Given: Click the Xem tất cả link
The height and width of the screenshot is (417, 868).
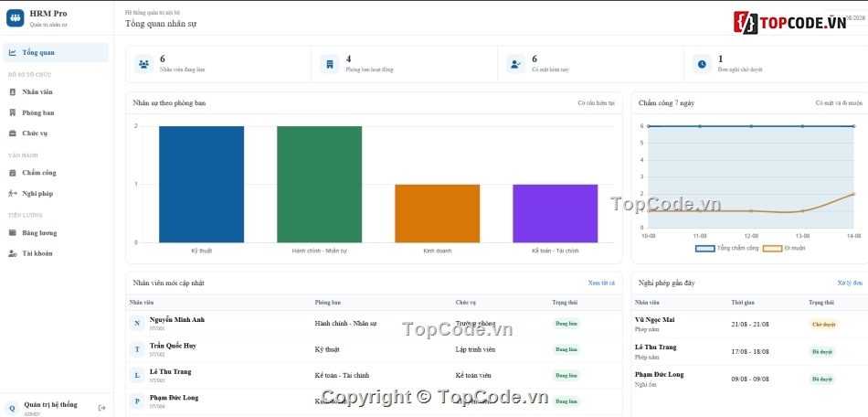Looking at the screenshot, I should pos(601,283).
